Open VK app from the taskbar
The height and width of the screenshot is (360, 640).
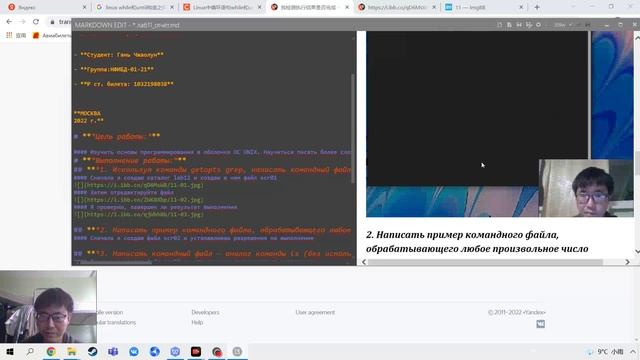pyautogui.click(x=134, y=351)
